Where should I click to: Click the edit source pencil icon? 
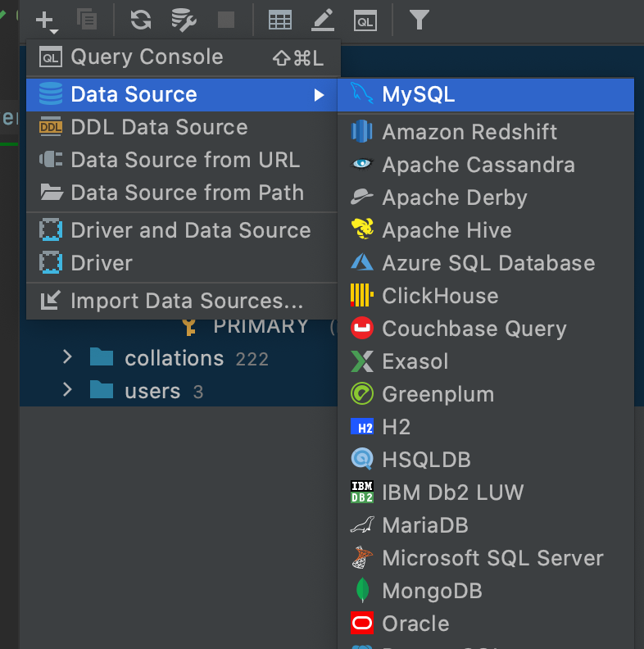pos(323,20)
